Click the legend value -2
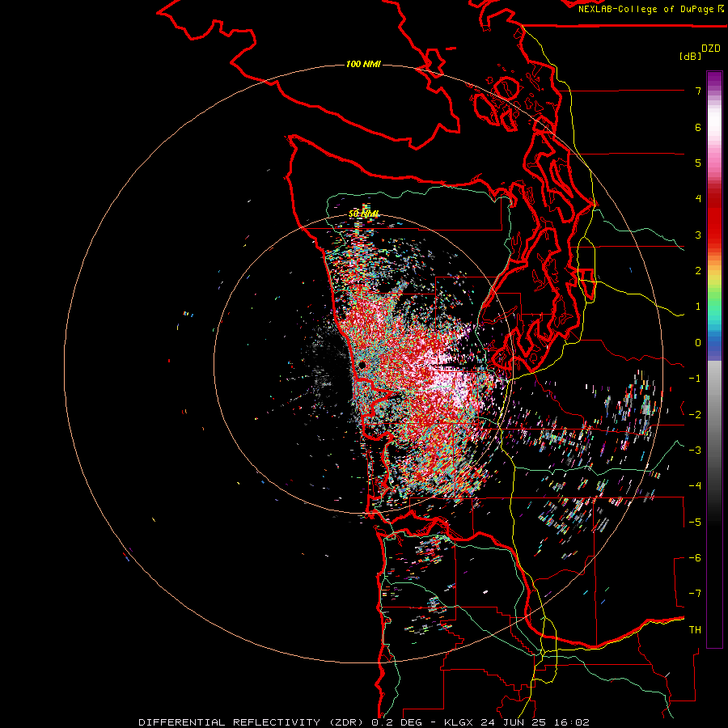This screenshot has height=728, width=728. click(695, 414)
